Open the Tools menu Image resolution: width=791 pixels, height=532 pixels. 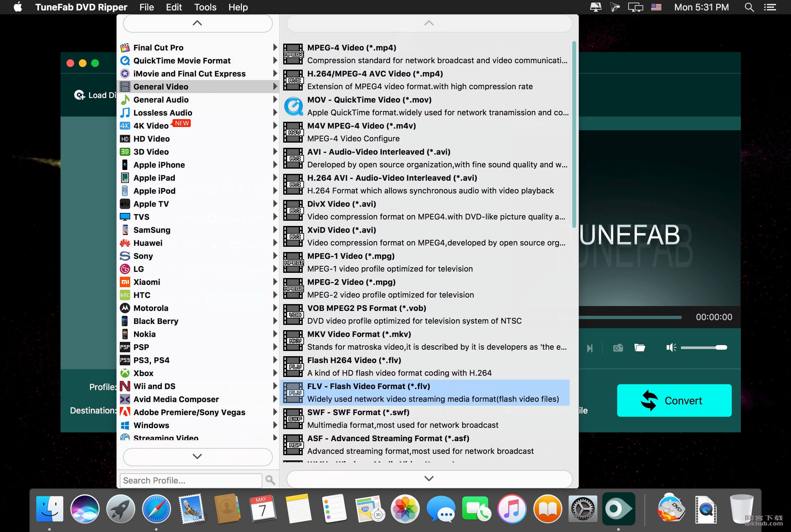point(205,7)
